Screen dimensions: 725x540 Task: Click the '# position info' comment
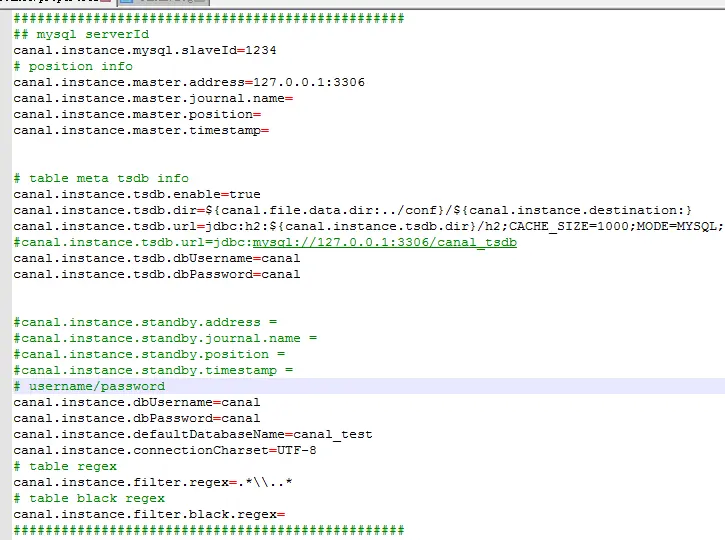click(73, 66)
